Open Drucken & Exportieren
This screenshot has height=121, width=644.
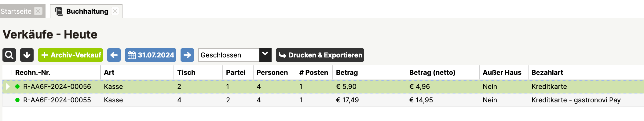[x=320, y=55]
